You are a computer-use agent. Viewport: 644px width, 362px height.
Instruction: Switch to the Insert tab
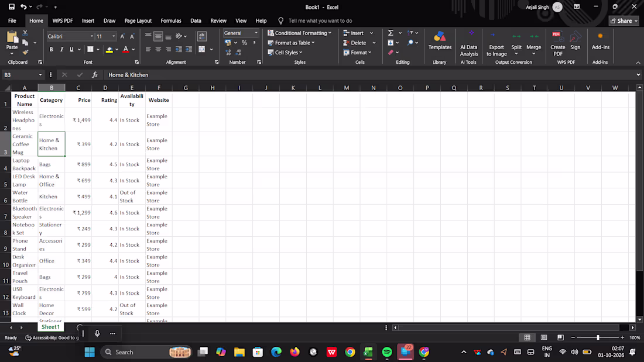coord(88,20)
